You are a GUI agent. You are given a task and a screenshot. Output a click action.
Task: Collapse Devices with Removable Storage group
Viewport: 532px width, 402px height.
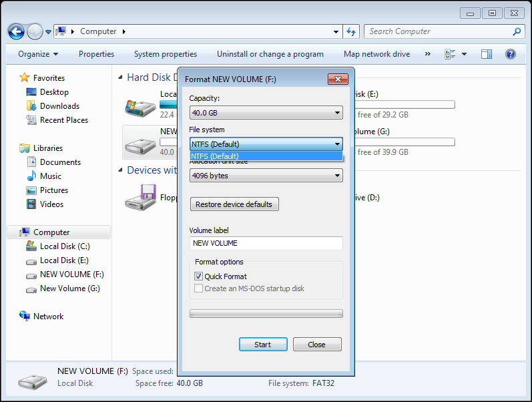click(x=120, y=170)
